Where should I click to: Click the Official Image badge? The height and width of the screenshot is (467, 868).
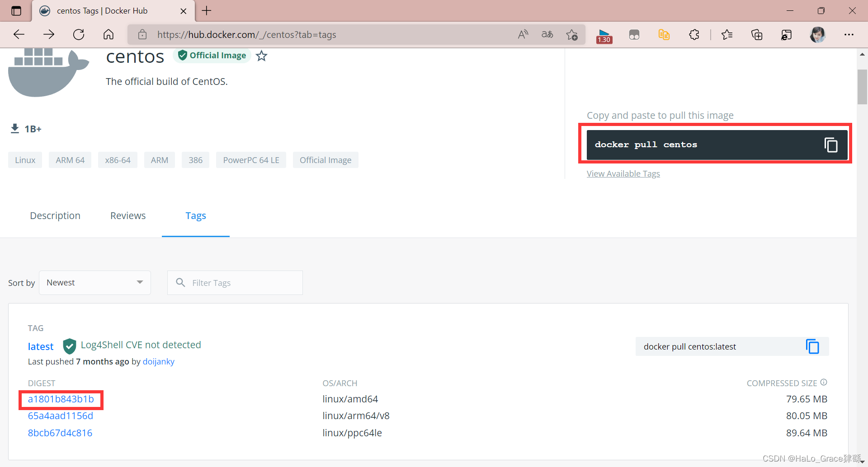tap(212, 56)
